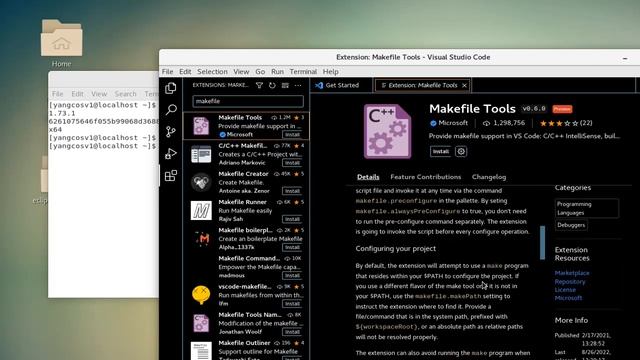Click Microsoft publisher name under Makefile Tools title

(453, 123)
